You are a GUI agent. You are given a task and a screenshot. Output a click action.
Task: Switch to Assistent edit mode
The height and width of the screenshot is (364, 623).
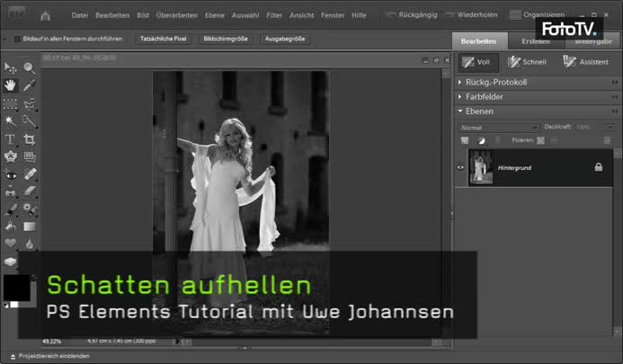[586, 62]
